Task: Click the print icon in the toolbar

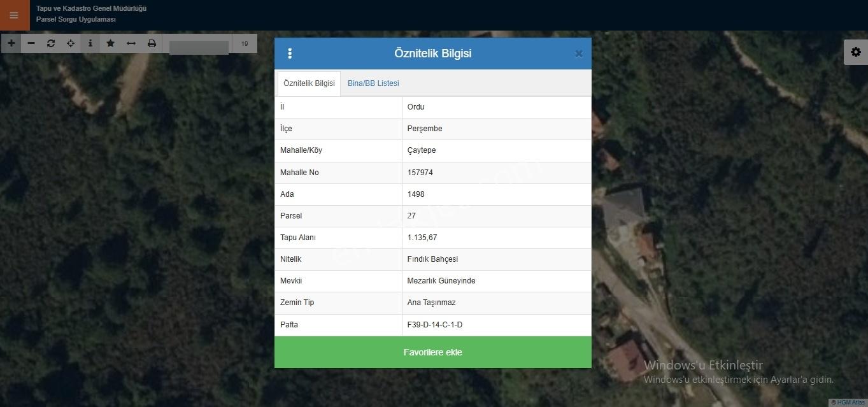Action: click(x=152, y=43)
